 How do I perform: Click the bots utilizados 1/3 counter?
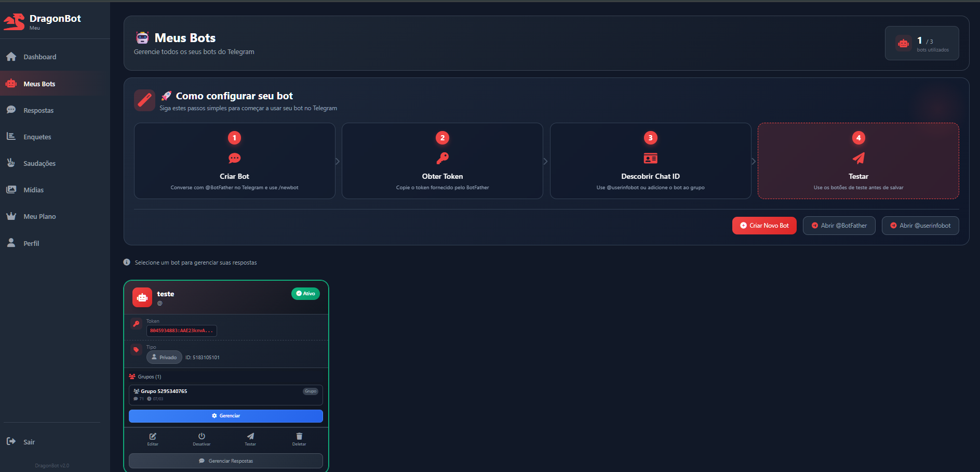(922, 43)
